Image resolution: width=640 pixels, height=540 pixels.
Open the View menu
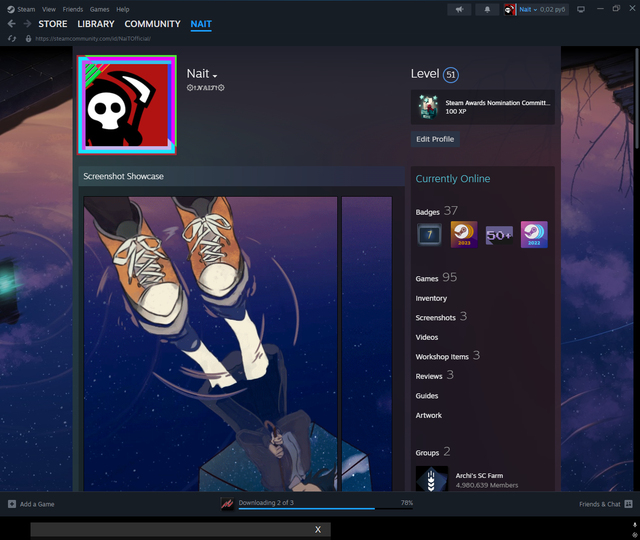point(49,9)
